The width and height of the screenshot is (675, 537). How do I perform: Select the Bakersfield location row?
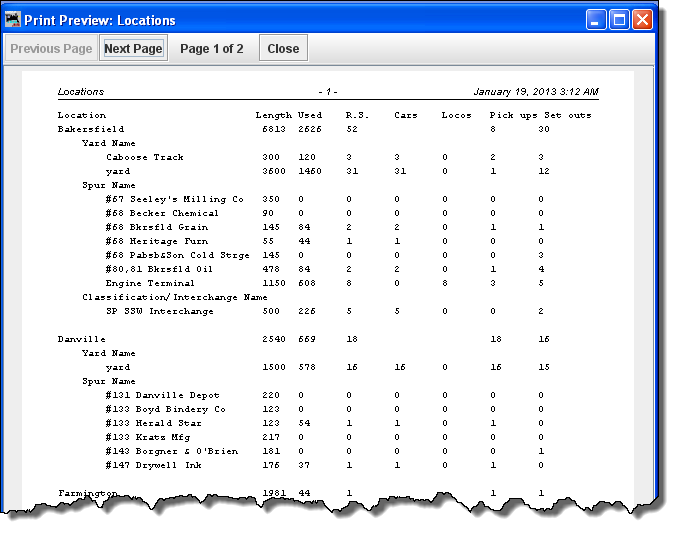tap(91, 129)
